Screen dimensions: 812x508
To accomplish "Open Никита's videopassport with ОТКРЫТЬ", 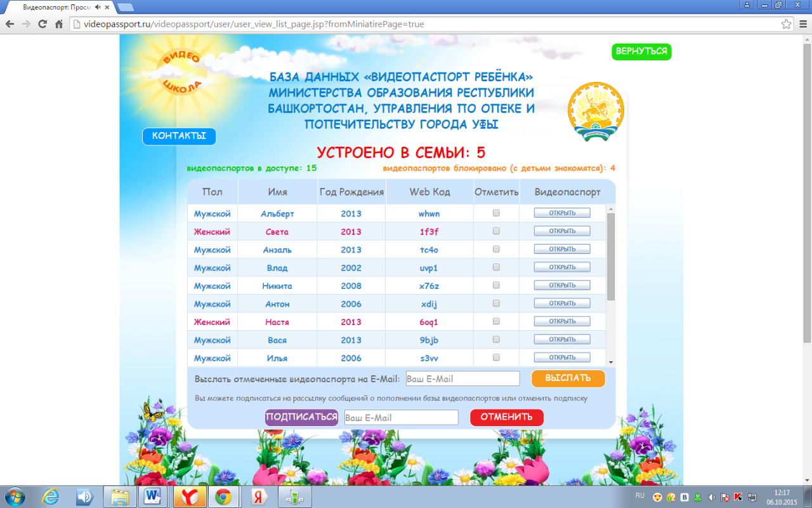I will pos(562,285).
